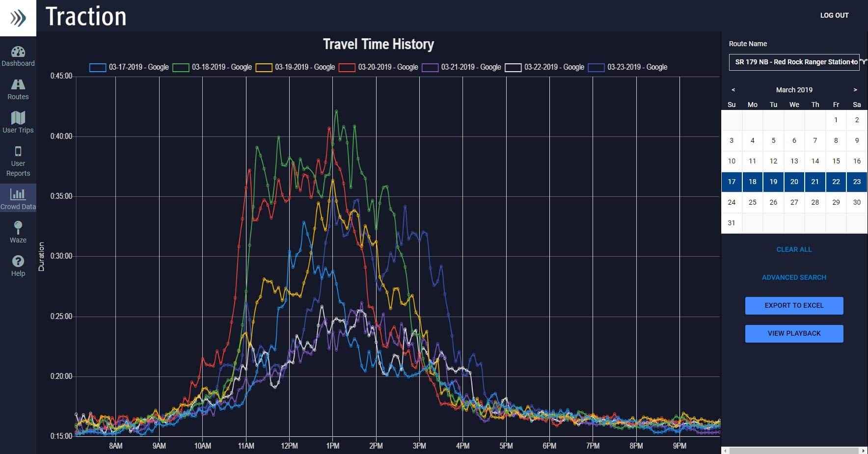Open the Advanced Search link
This screenshot has height=454, width=868.
click(x=794, y=277)
